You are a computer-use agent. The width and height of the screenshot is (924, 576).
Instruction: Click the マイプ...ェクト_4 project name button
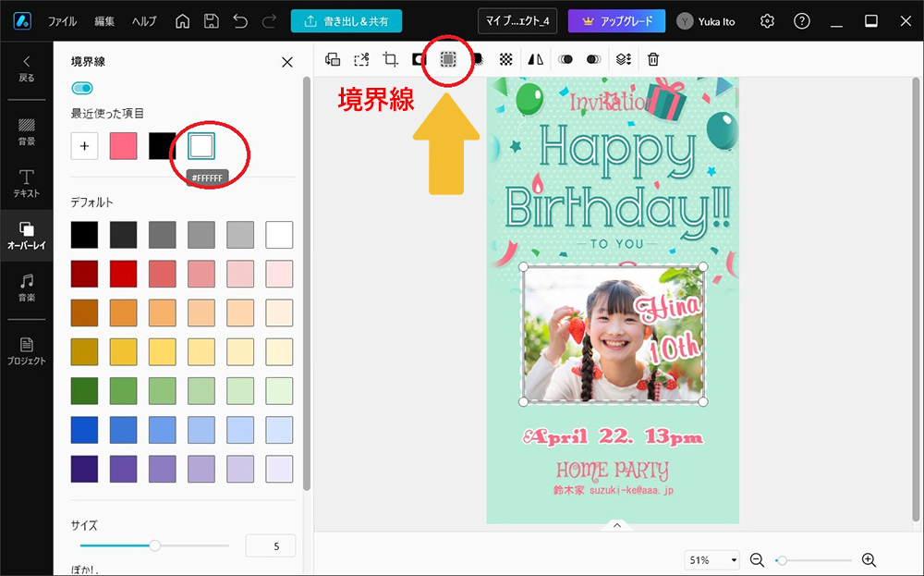(x=517, y=21)
